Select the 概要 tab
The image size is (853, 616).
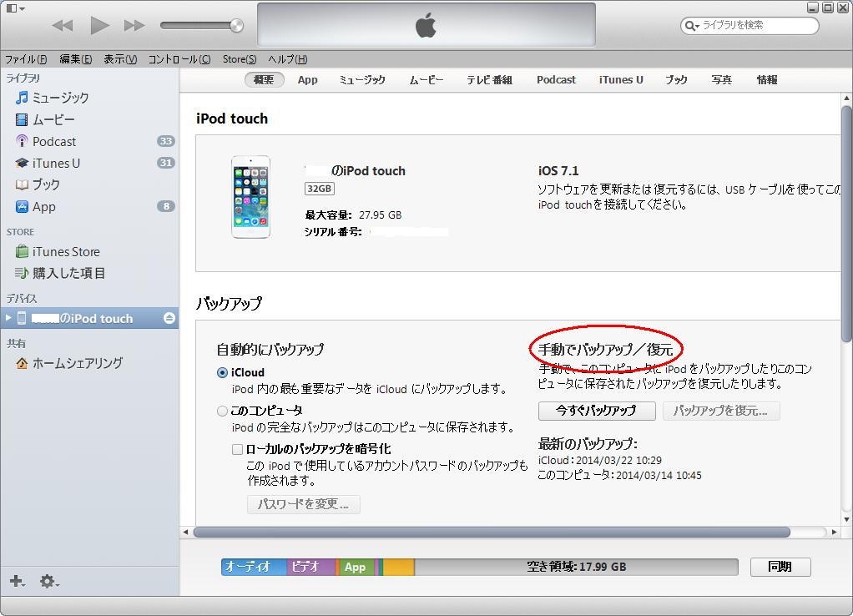pyautogui.click(x=265, y=79)
